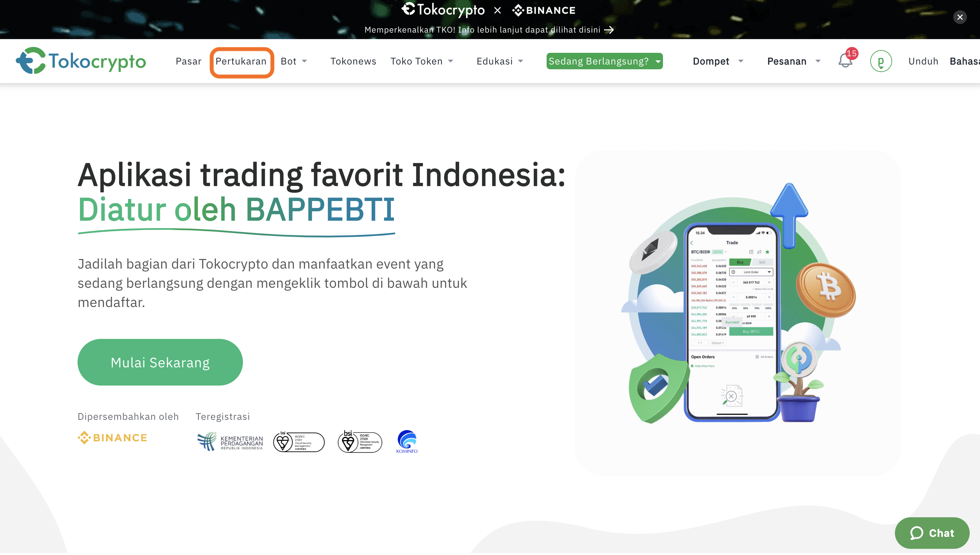This screenshot has width=980, height=555.
Task: Click the Mulai Sekarang button
Action: click(x=160, y=363)
